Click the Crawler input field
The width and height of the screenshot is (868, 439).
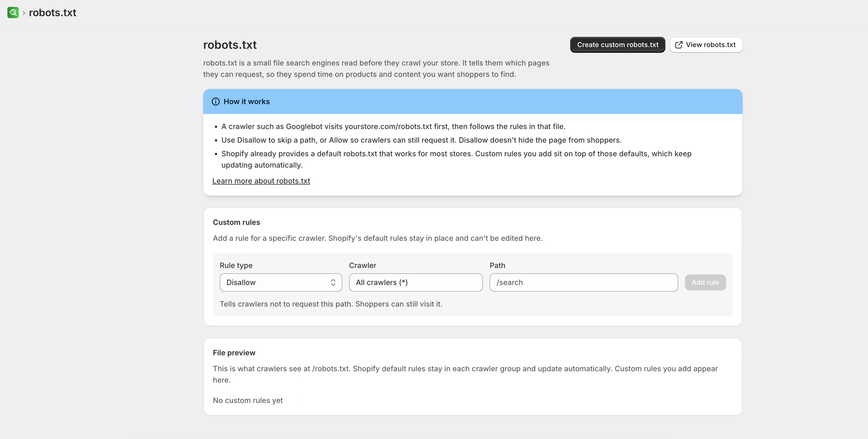click(x=416, y=282)
